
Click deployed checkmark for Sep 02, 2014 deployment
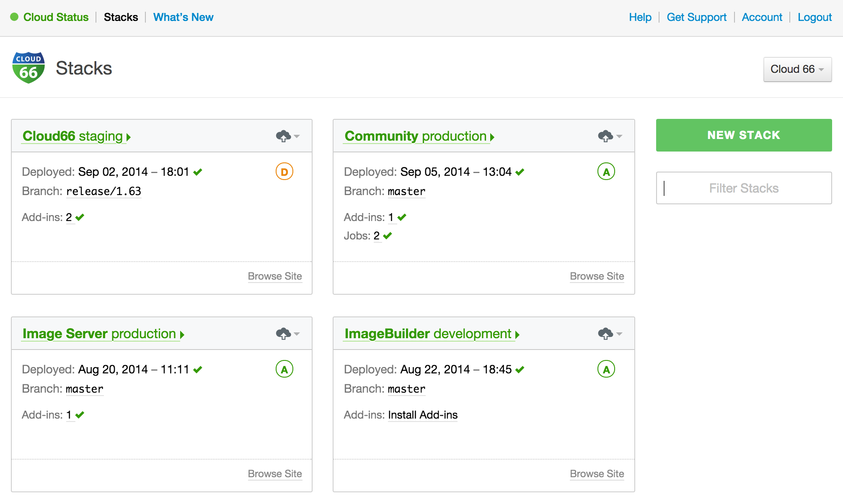click(198, 172)
